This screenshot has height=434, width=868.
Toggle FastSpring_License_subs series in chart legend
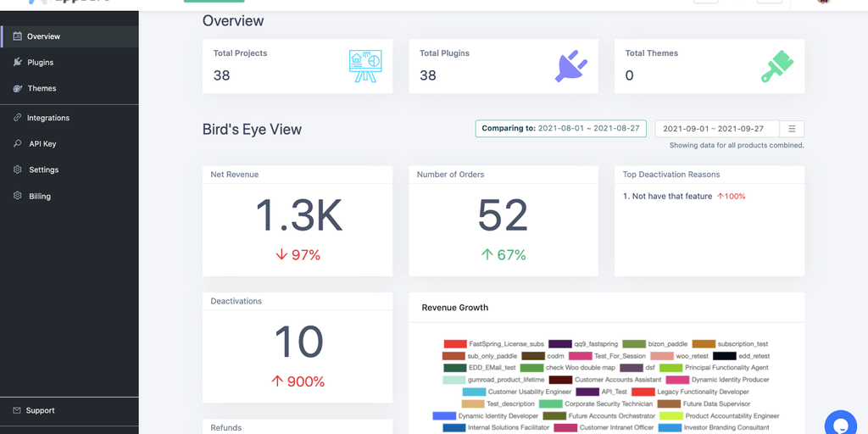[455, 344]
